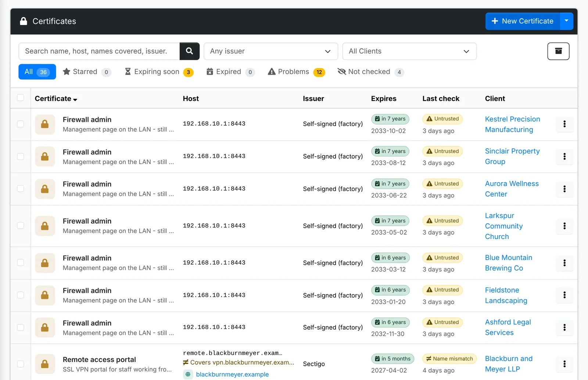Open actions menu for Ashford Legal Services row
Screen dimensions: 588x380
pos(564,327)
